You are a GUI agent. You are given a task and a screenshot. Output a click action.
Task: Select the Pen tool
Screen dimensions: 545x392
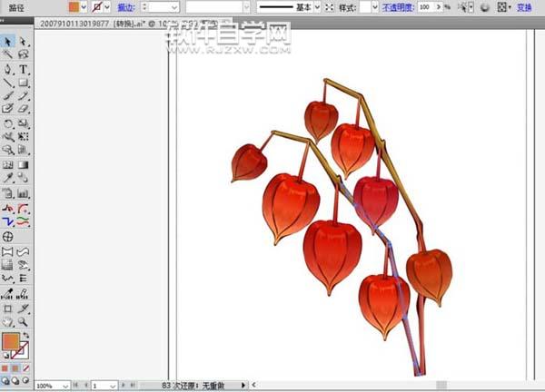tap(8, 69)
